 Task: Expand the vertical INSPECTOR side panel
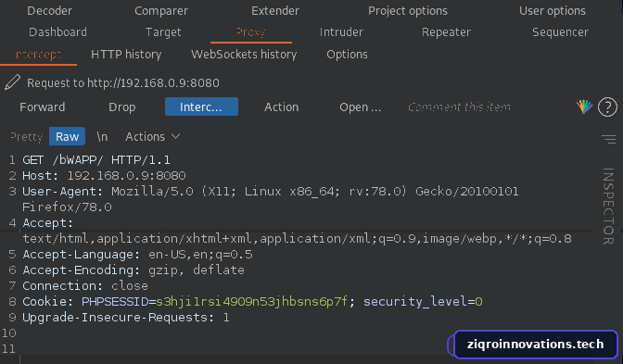[608, 206]
